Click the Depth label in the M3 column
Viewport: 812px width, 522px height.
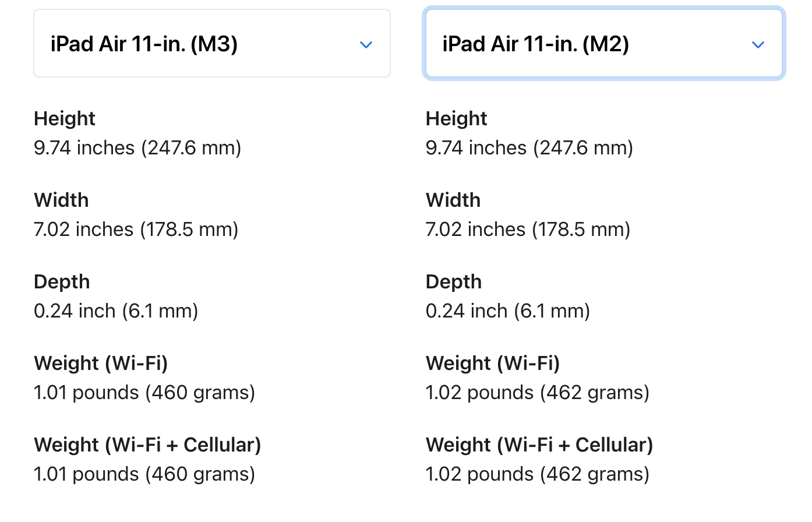click(x=62, y=282)
